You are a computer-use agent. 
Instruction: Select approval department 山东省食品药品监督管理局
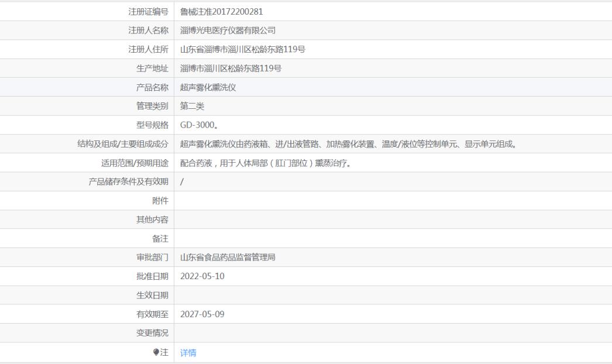pos(228,257)
